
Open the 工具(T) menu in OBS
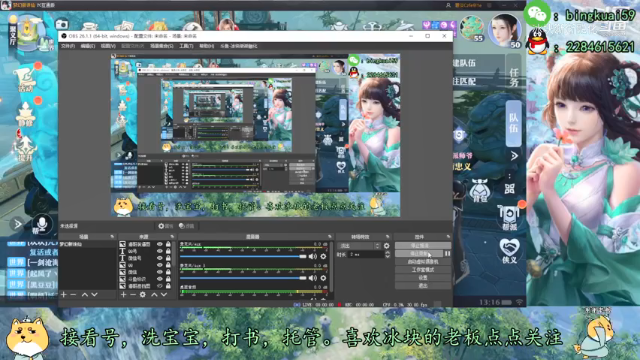click(186, 46)
